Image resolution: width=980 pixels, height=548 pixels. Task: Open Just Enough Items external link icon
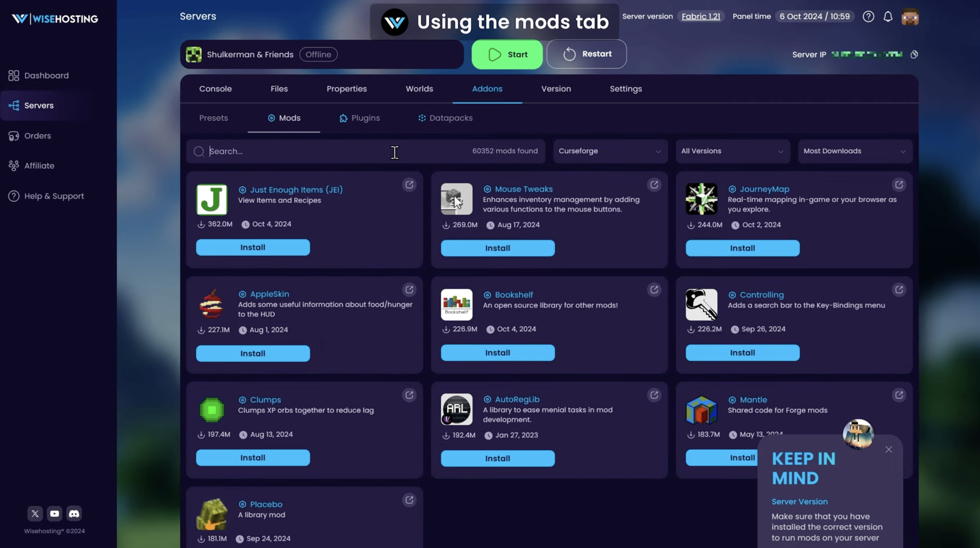409,185
